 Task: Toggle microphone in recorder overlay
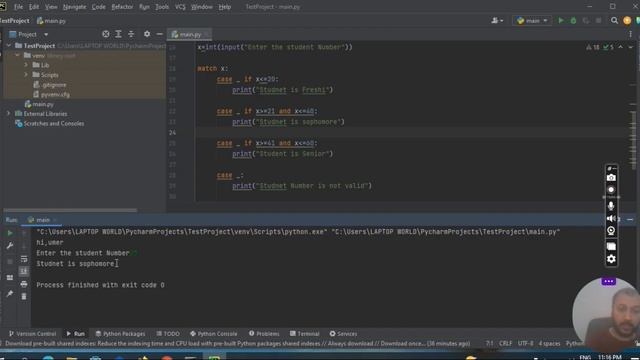click(x=611, y=206)
